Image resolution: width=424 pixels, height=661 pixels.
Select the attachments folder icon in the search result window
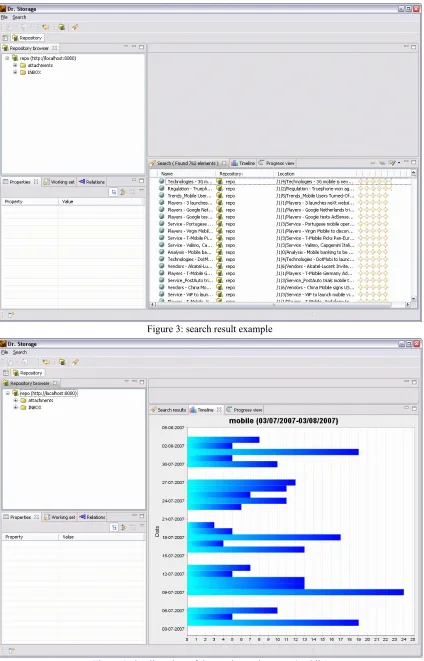pos(23,65)
